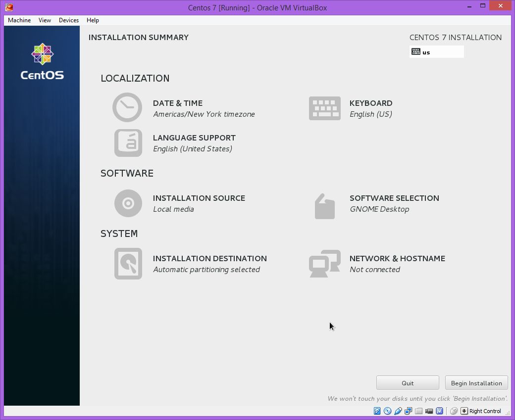This screenshot has height=420, width=515.
Task: Open LANGUAGE SUPPORT settings label
Action: point(194,138)
